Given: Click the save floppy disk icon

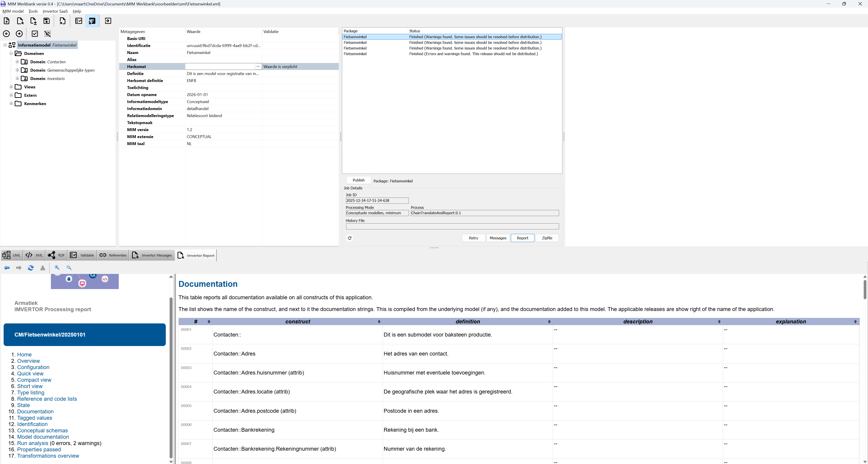Looking at the screenshot, I should tap(47, 21).
